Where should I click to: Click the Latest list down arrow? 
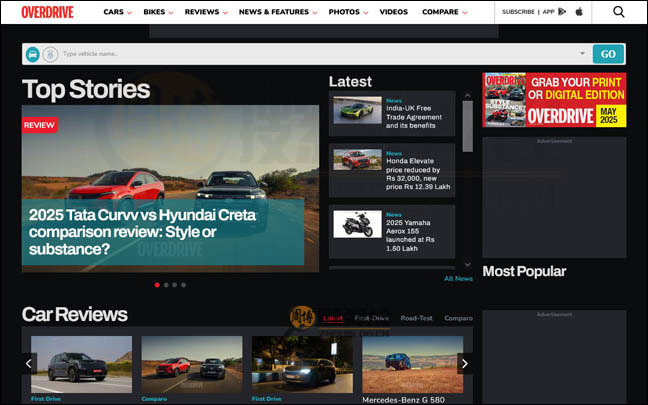(467, 264)
